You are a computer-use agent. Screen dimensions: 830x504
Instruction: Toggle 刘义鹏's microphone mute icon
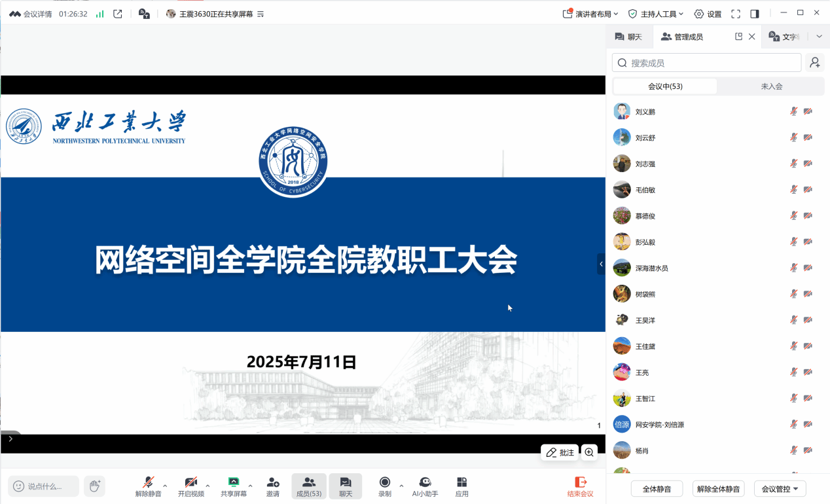(793, 111)
